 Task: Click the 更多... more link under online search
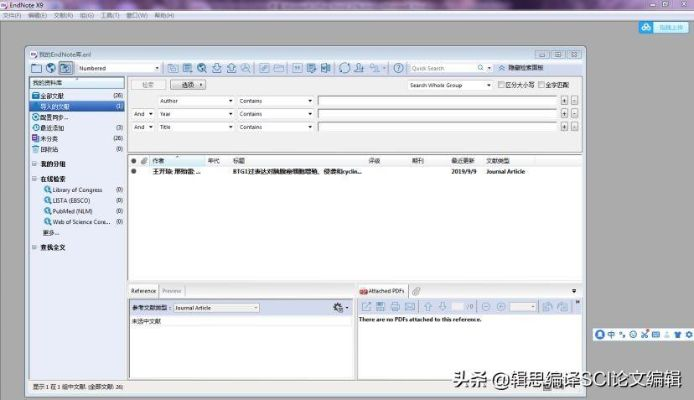tap(51, 232)
